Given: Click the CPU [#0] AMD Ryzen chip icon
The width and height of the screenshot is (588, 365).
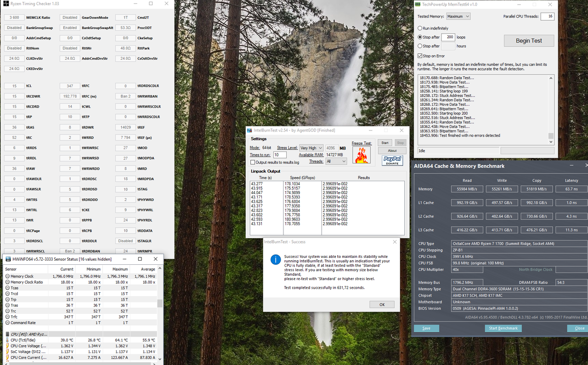Looking at the screenshot, I should click(x=7, y=334).
